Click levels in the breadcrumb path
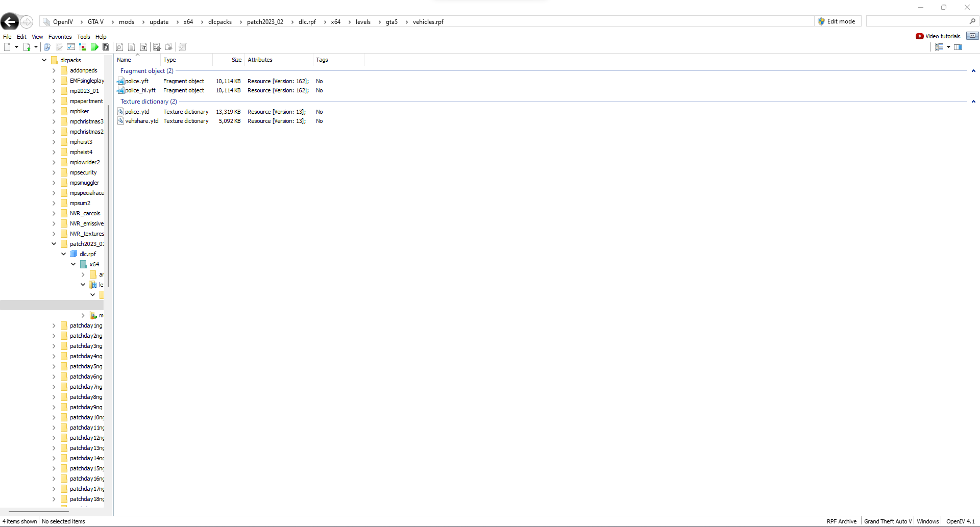The width and height of the screenshot is (980, 527). [x=363, y=22]
